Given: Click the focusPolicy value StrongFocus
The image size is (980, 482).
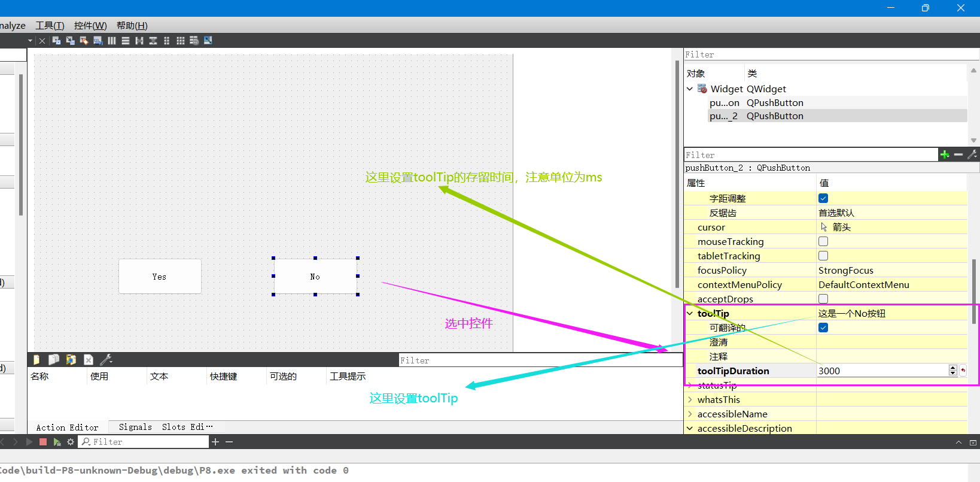Looking at the screenshot, I should click(846, 270).
